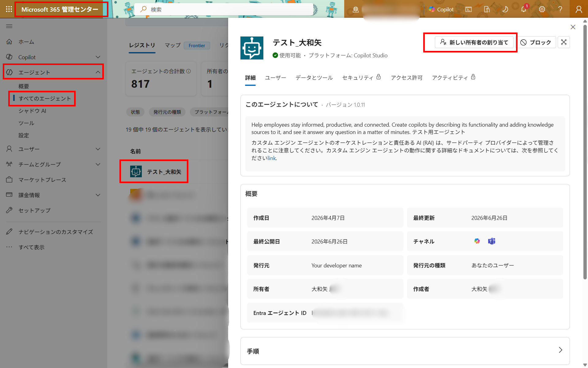The image size is (588, 368).
Task: Switch to データとツール tab
Action: click(x=314, y=78)
